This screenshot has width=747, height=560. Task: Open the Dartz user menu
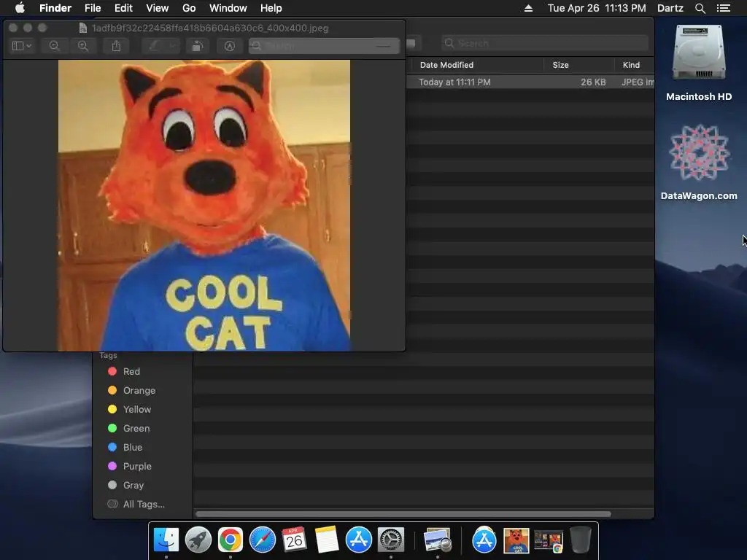coord(670,8)
